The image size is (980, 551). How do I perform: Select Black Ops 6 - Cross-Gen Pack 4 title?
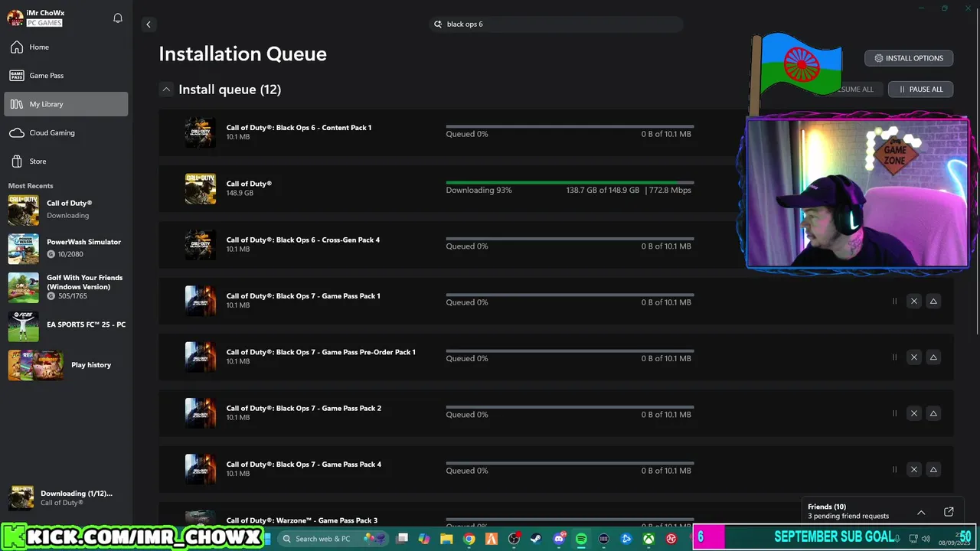[x=303, y=240]
